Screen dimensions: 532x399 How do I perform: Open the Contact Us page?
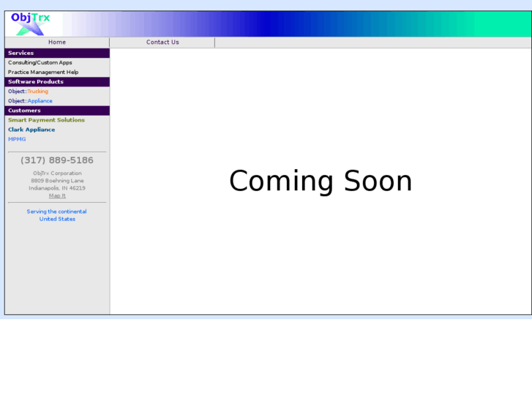point(162,42)
